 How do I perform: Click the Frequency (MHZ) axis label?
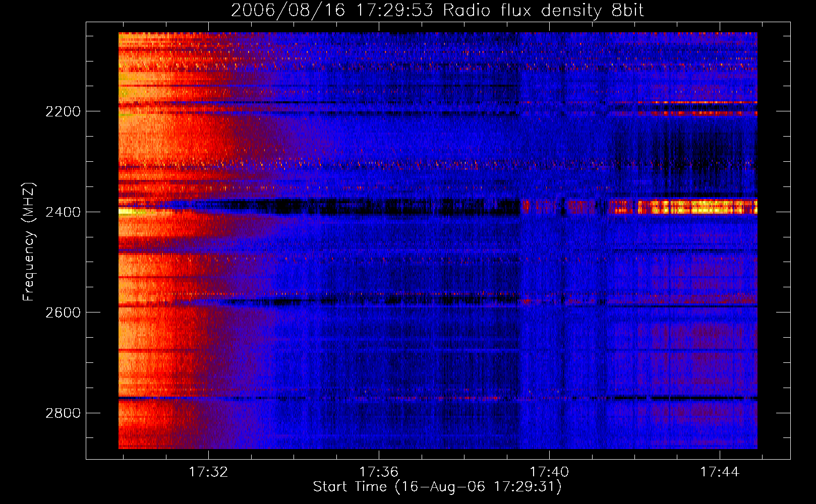click(29, 242)
